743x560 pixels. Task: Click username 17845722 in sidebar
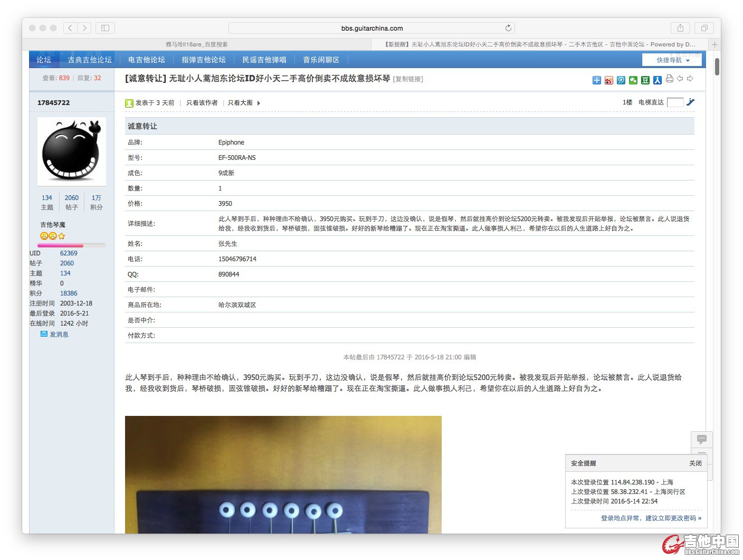(53, 102)
